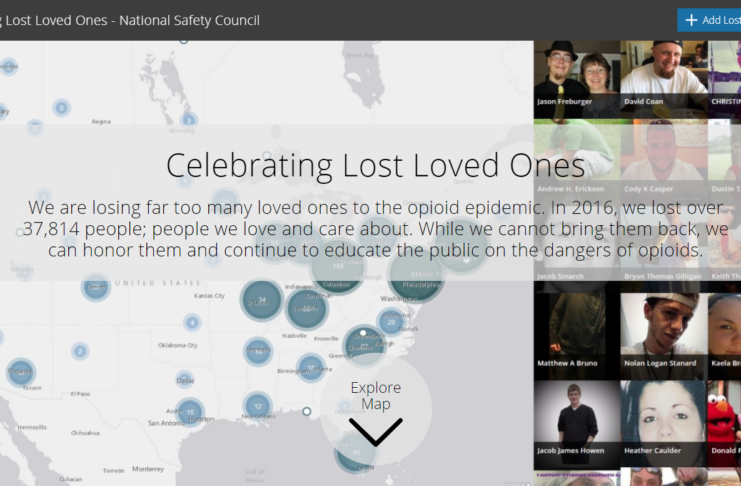
Task: Open the Explore Map circle button
Action: (376, 408)
